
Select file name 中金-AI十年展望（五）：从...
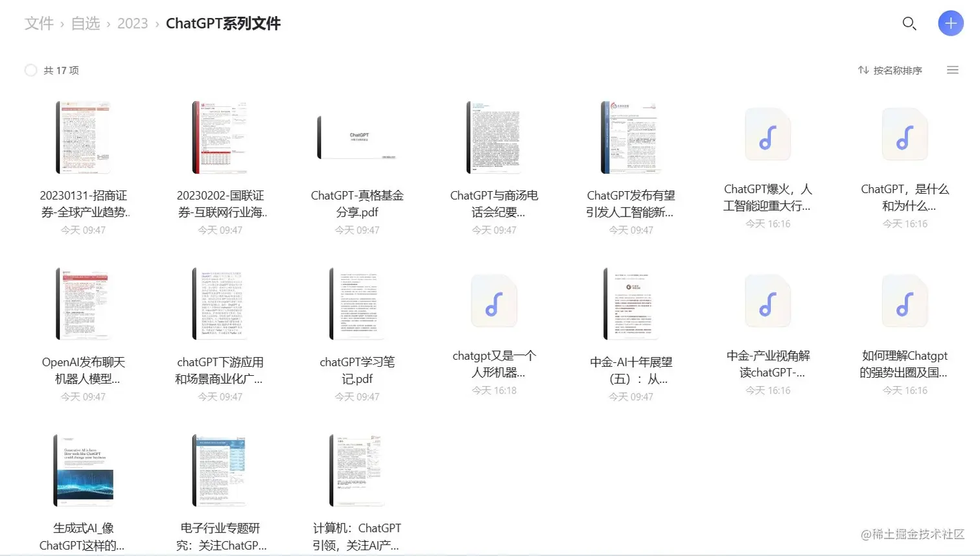(x=631, y=370)
